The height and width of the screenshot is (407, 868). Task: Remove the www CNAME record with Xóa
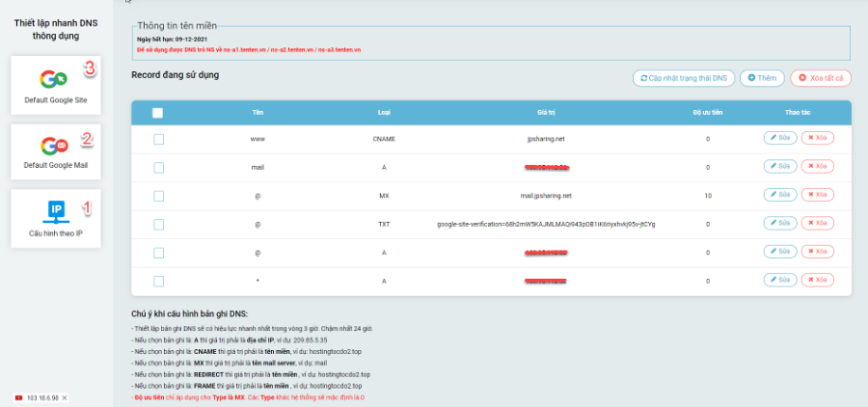pyautogui.click(x=818, y=138)
